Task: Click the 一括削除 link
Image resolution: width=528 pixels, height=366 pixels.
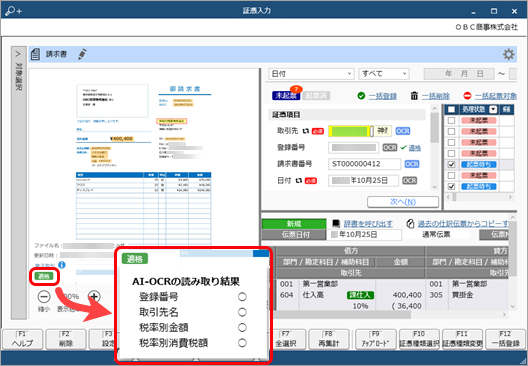Action: 436,96
